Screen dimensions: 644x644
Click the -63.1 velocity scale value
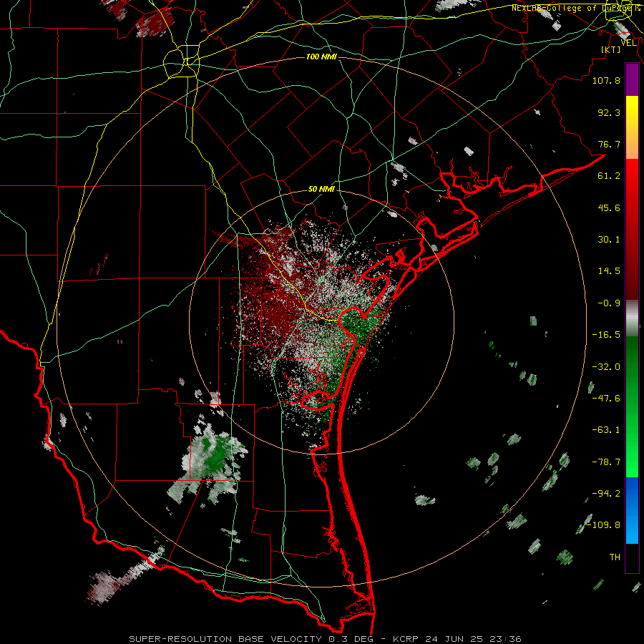click(606, 430)
